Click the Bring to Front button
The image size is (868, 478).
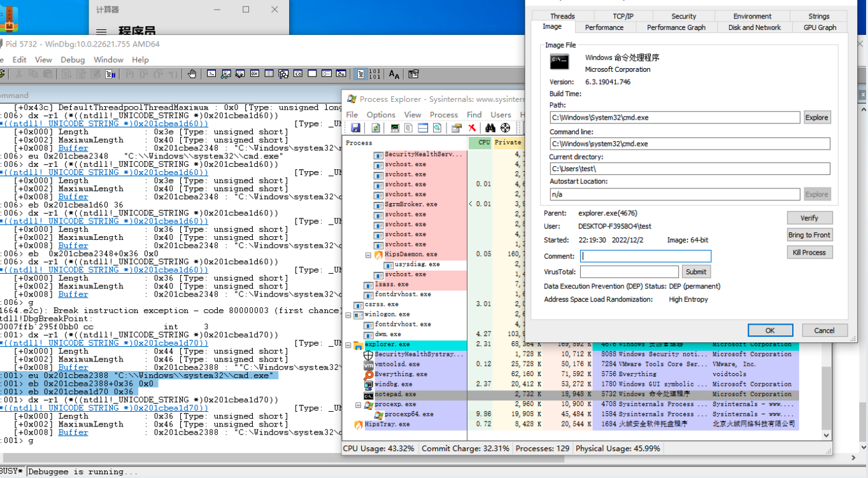[809, 235]
